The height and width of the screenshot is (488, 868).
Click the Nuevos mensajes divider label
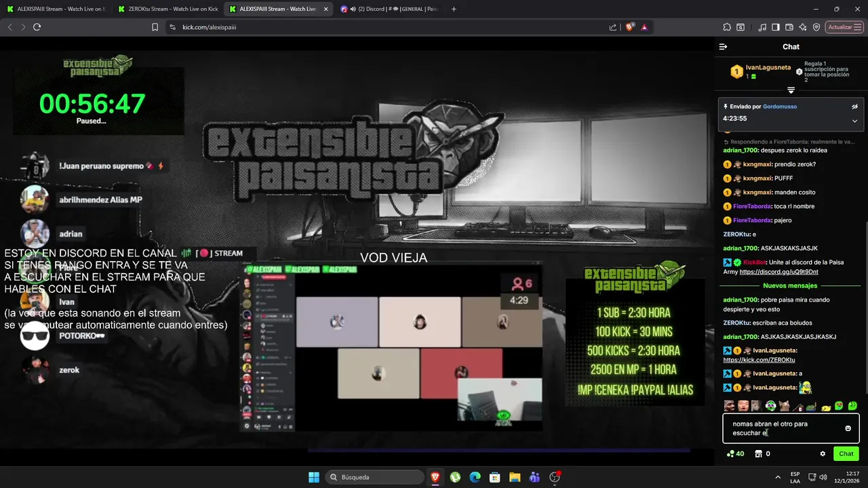click(x=790, y=286)
